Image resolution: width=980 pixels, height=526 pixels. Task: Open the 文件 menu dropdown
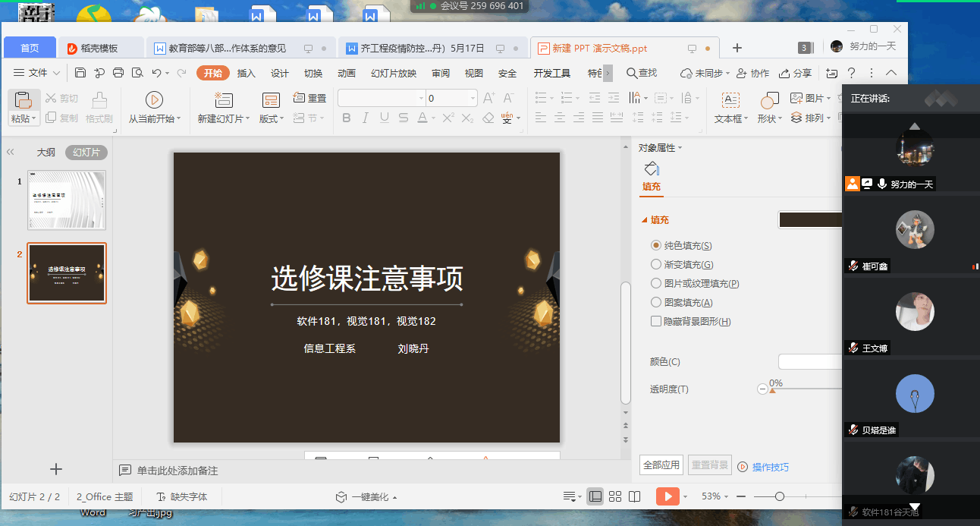tap(38, 73)
